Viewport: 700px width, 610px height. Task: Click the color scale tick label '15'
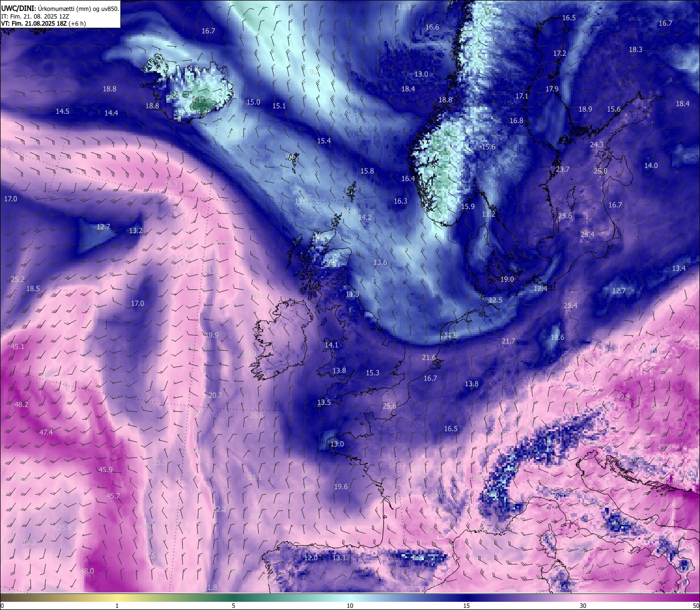tap(466, 606)
